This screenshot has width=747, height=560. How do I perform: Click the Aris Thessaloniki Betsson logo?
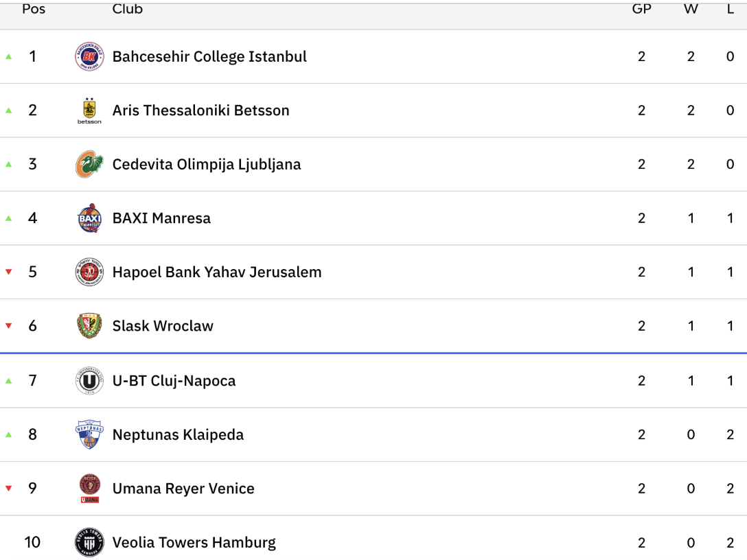[89, 110]
